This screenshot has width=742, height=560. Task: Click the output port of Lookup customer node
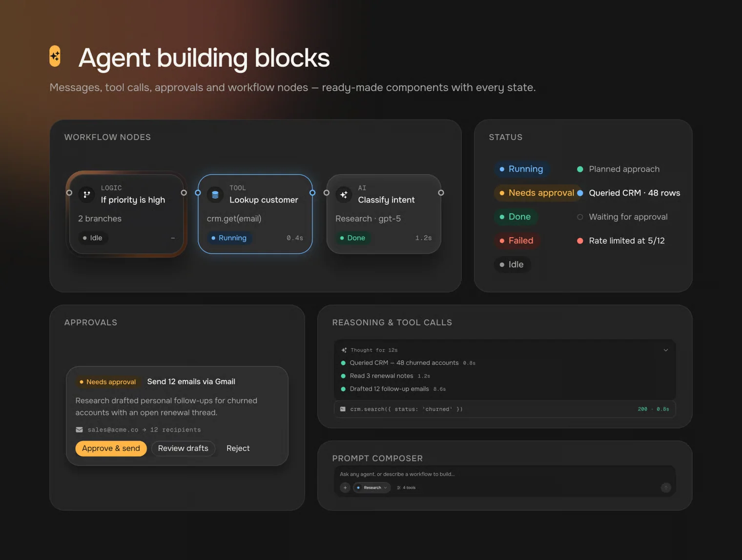point(312,193)
